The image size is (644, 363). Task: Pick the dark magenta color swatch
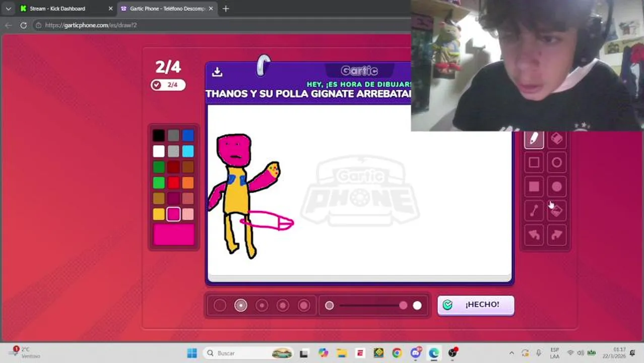(173, 198)
